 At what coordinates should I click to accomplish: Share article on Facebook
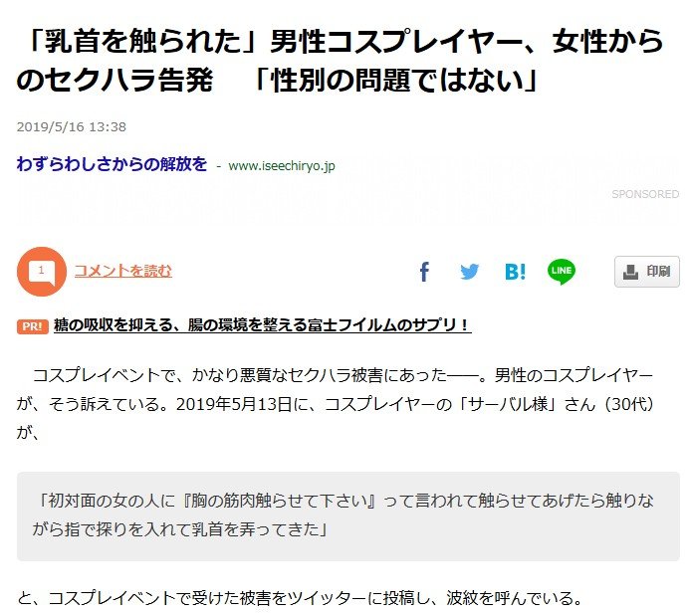point(424,272)
